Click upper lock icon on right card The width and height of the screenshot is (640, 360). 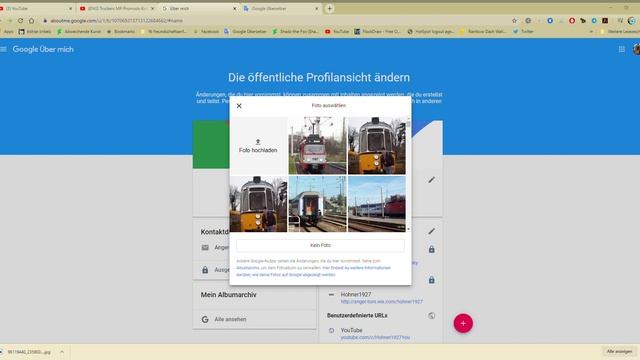click(431, 249)
